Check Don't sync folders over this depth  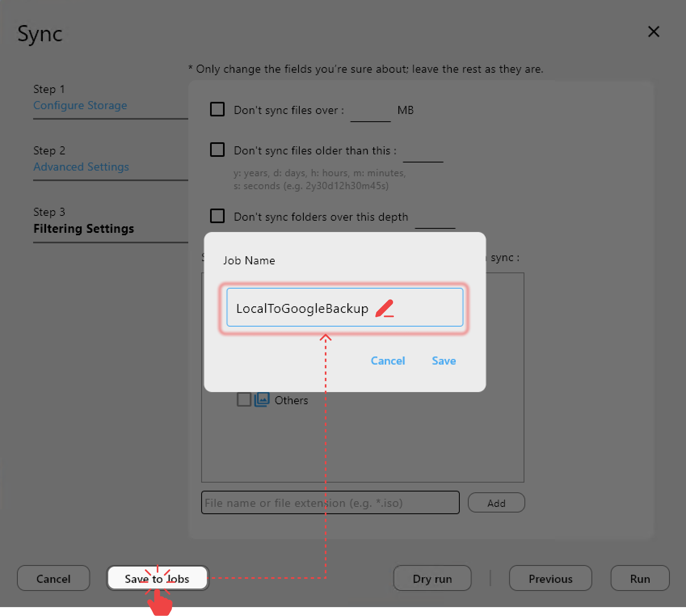click(217, 216)
